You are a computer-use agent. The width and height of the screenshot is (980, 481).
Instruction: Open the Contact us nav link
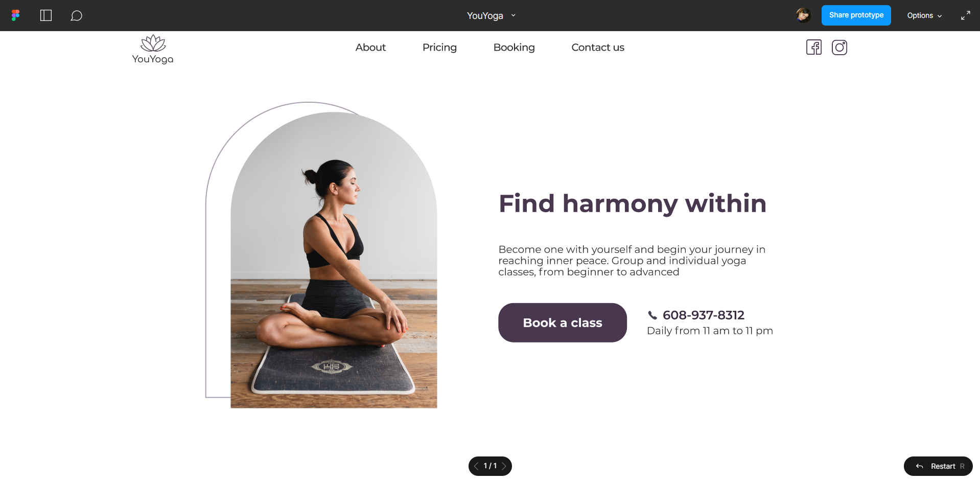598,48
